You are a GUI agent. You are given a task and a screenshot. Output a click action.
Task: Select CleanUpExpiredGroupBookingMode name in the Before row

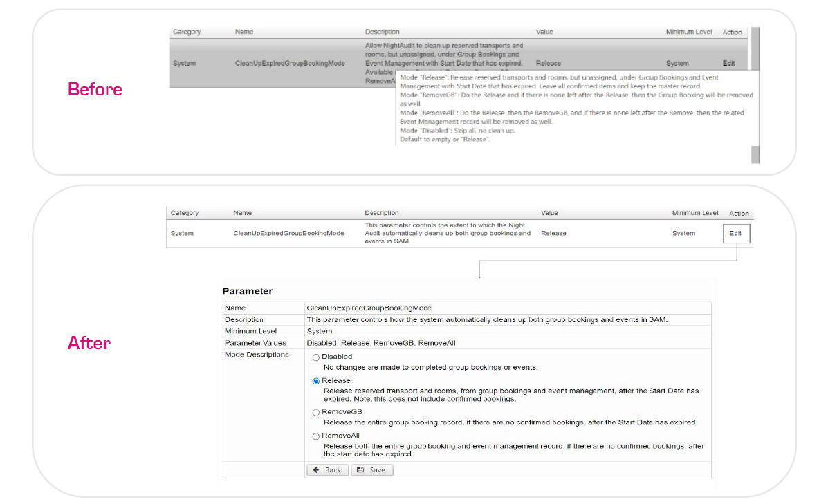coord(290,63)
